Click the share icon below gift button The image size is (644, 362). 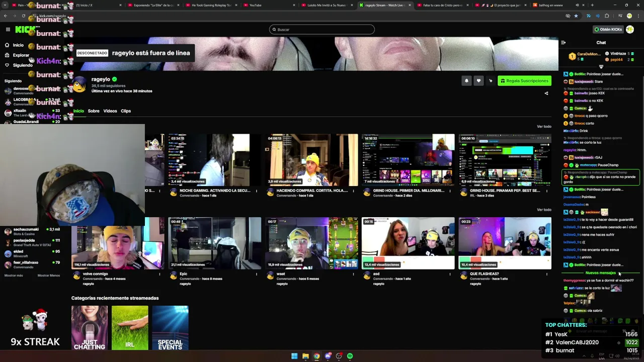(546, 93)
